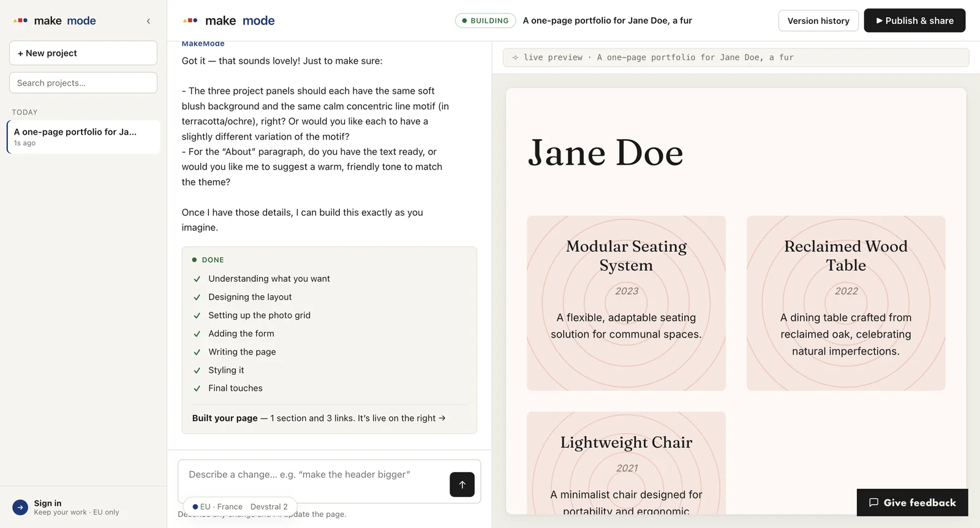This screenshot has height=528, width=980.
Task: Open Version history
Action: tap(818, 21)
